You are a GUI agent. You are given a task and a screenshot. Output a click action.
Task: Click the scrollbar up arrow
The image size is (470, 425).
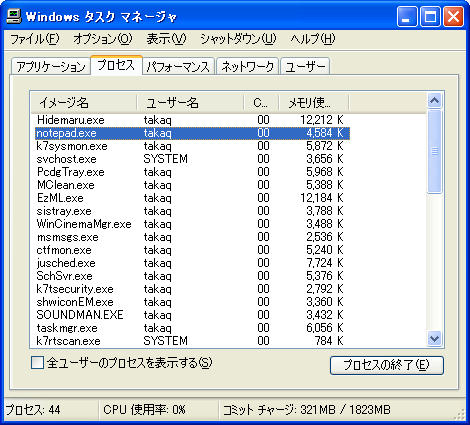434,101
